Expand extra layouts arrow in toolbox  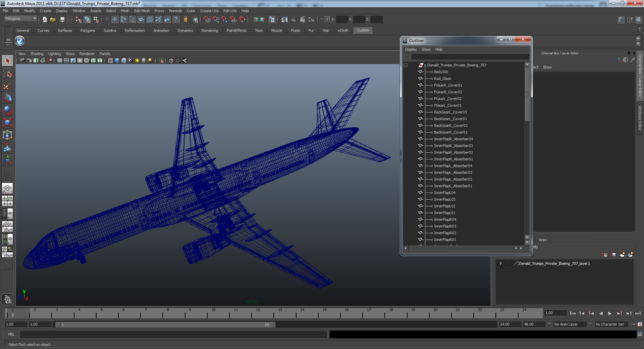tap(7, 264)
